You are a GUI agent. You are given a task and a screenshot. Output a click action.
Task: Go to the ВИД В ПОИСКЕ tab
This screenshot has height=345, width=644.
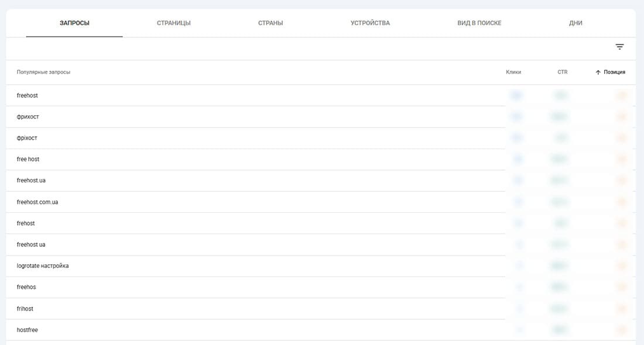479,23
